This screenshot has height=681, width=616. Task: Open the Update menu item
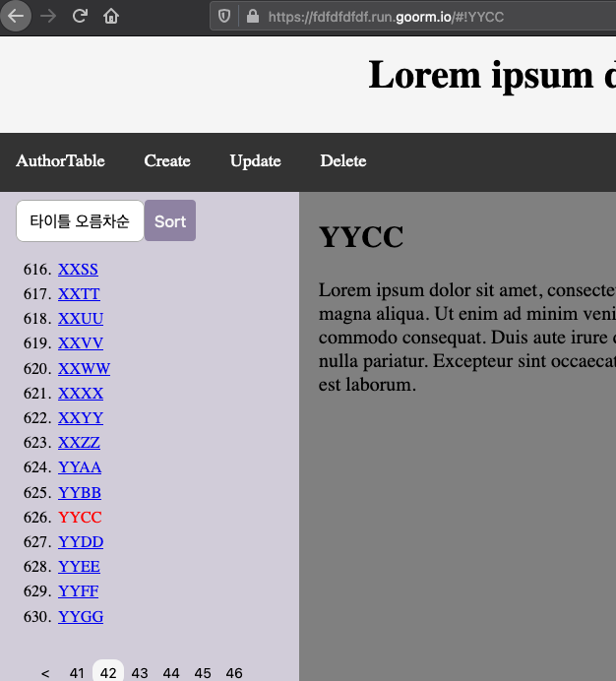pyautogui.click(x=256, y=161)
